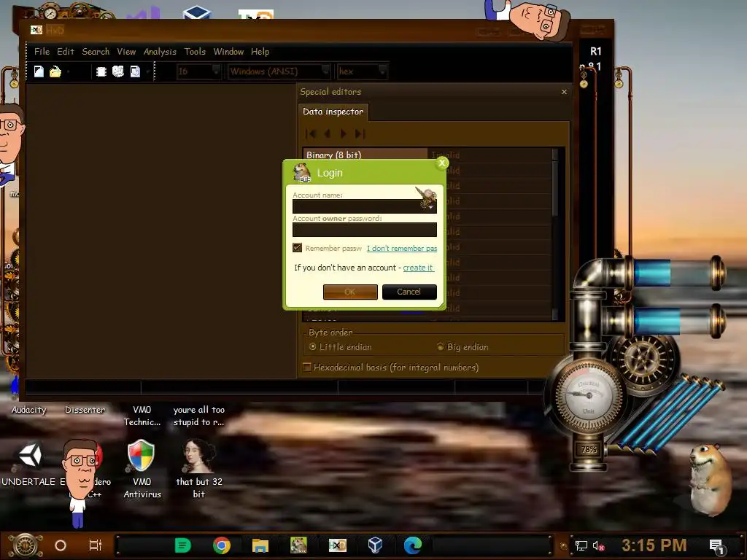The image size is (747, 560).
Task: Click the 'create it' account link
Action: click(418, 268)
